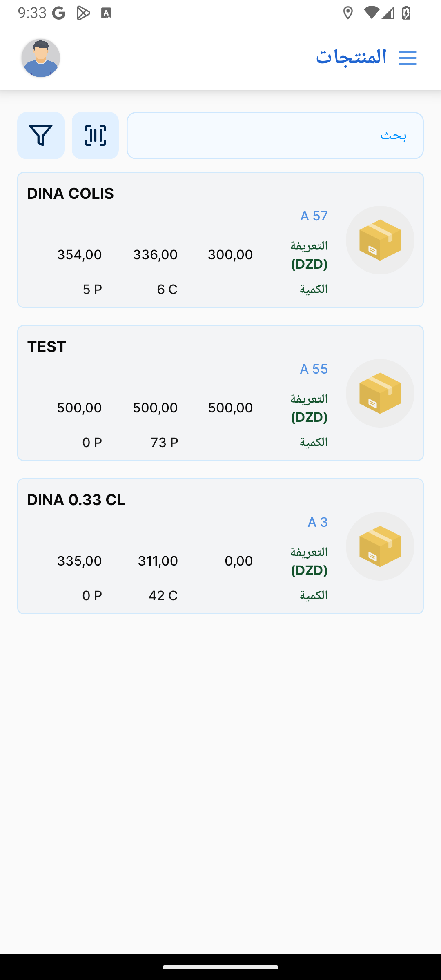Select product code A 55
Image resolution: width=441 pixels, height=980 pixels.
[x=314, y=369]
